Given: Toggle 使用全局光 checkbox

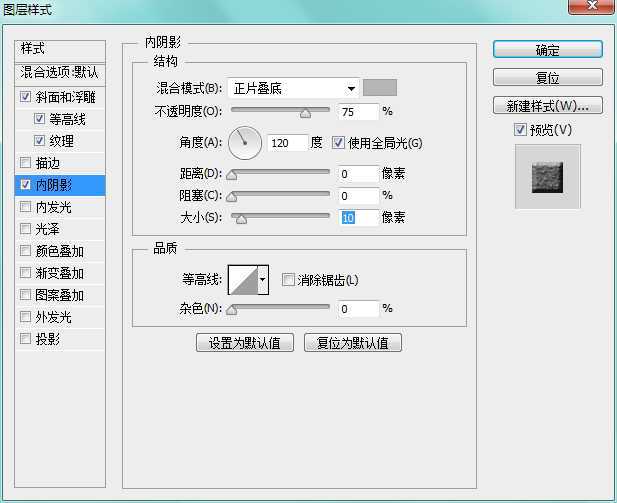Looking at the screenshot, I should point(338,143).
